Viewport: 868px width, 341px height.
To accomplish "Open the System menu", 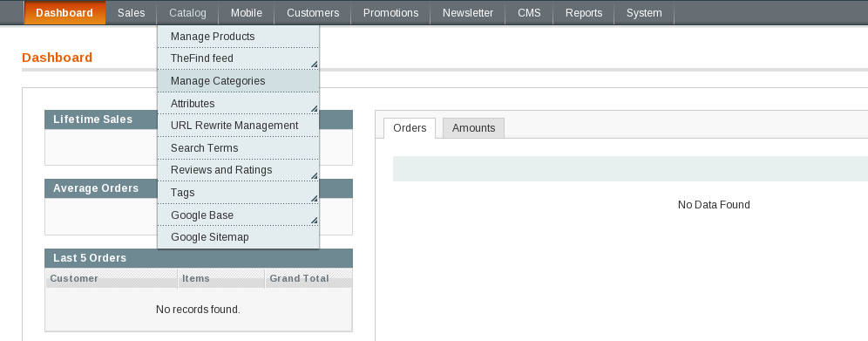I will (644, 13).
